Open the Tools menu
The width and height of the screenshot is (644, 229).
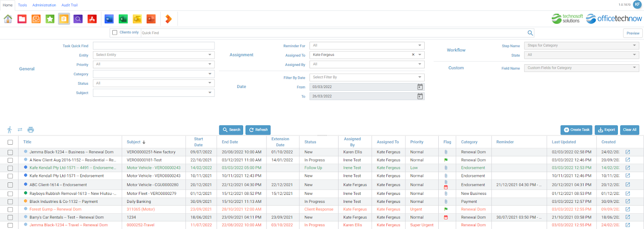(23, 5)
